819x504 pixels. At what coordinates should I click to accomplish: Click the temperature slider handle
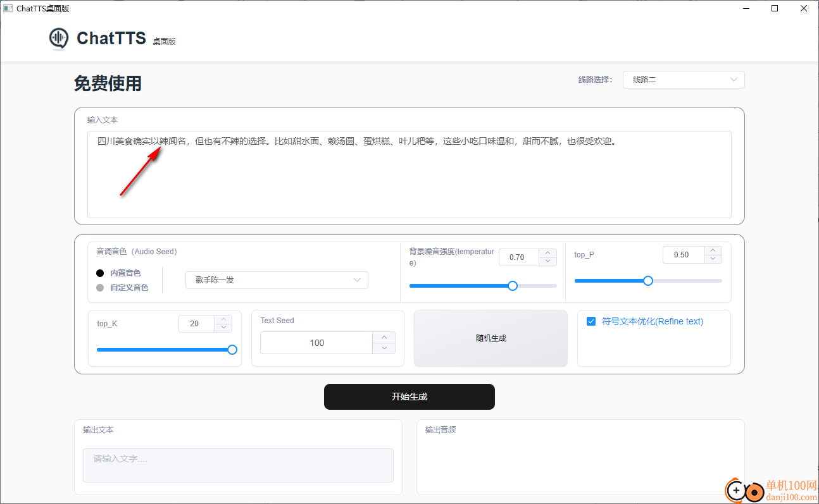tap(513, 286)
